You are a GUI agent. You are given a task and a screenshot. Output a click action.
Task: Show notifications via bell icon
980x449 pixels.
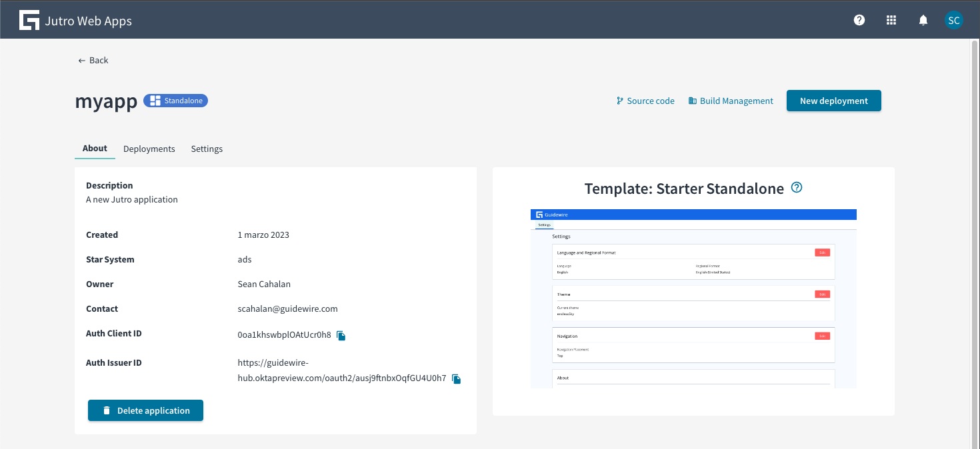(x=923, y=20)
